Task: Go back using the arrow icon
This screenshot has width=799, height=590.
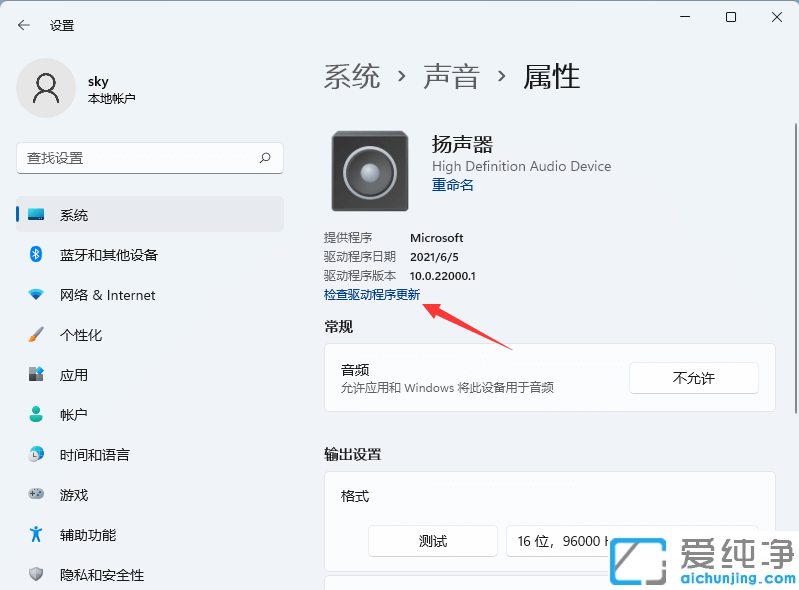Action: click(x=23, y=25)
